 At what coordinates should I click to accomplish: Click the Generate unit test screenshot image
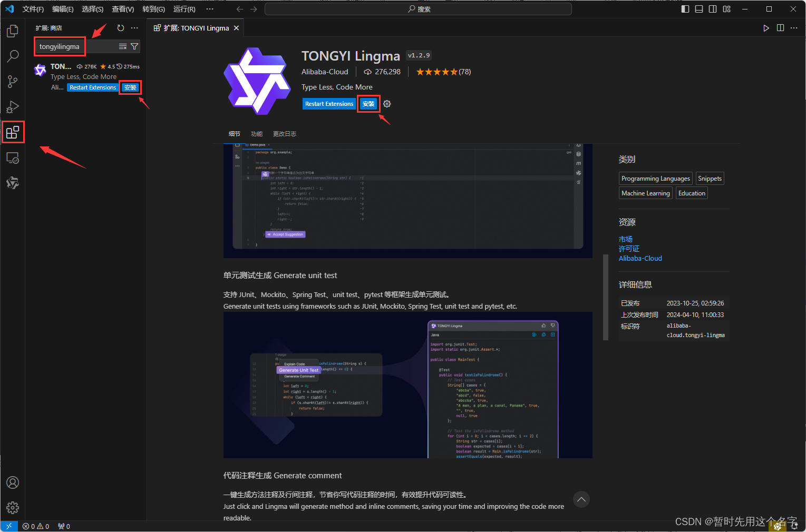coord(407,385)
